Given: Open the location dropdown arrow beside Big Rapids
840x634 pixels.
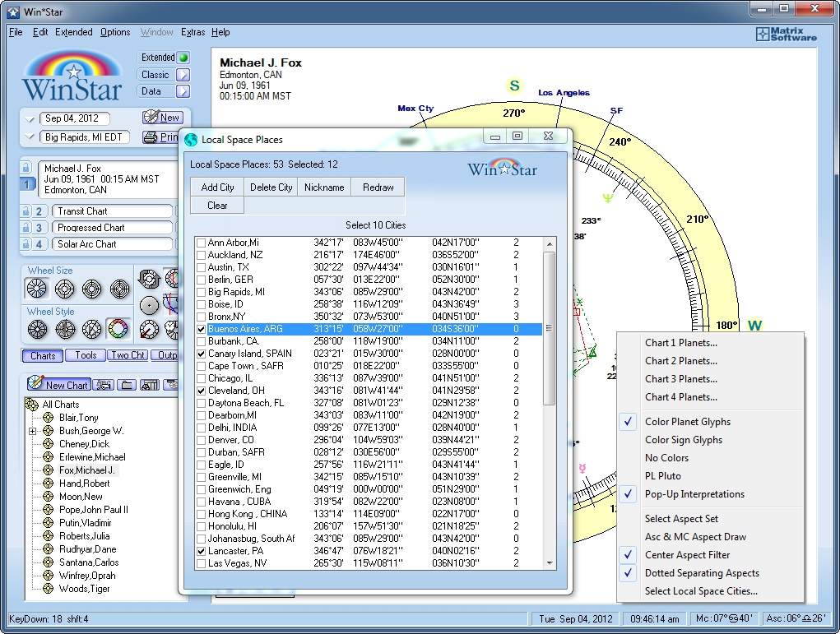Looking at the screenshot, I should point(30,137).
